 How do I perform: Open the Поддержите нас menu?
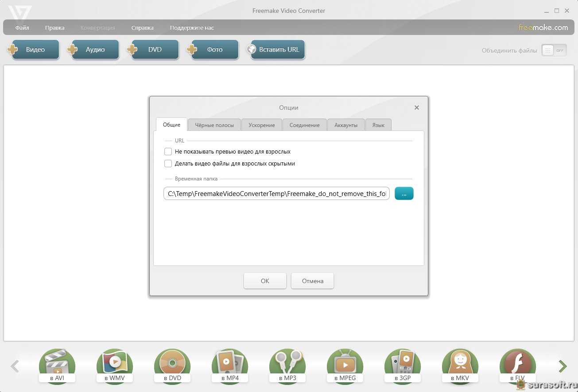coord(192,27)
